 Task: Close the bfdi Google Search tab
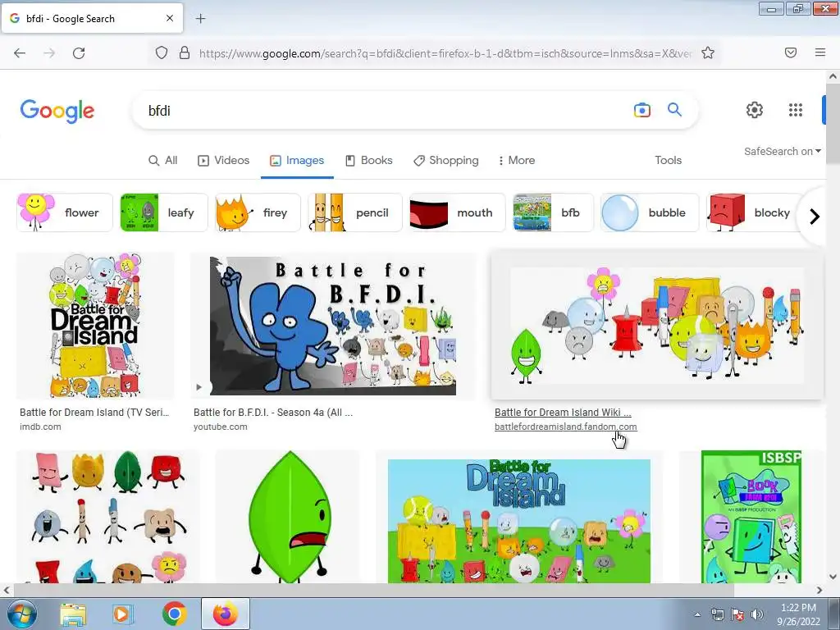(x=169, y=18)
